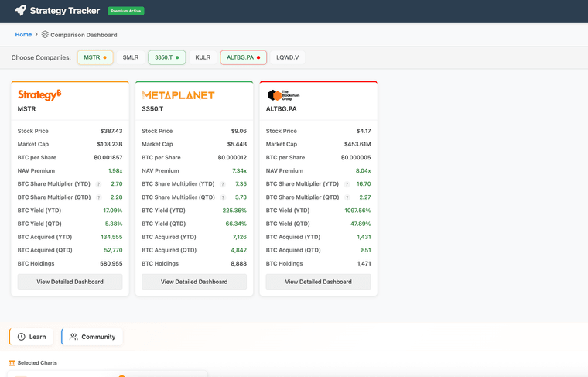Viewport: 588px width, 377px height.
Task: Click MSTR BTC Acquired YTD 134,555
Action: click(111, 237)
